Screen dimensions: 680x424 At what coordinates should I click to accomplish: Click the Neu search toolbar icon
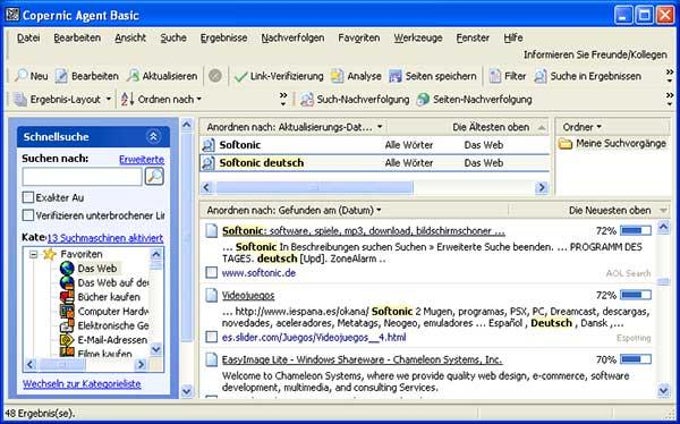tap(21, 76)
